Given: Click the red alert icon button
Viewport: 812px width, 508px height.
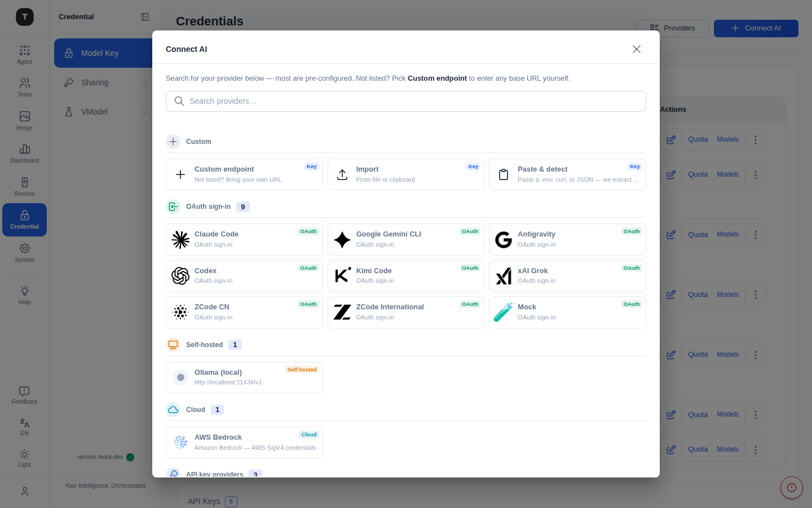Looking at the screenshot, I should pyautogui.click(x=792, y=488).
